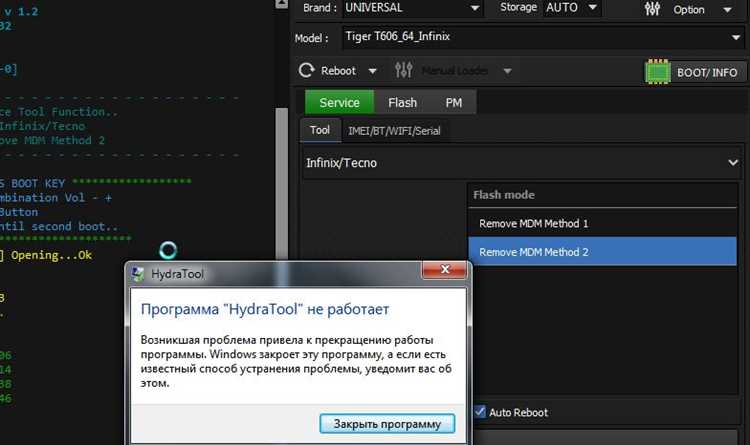Open the Model Tiger T606_64_Infinix dropdown
This screenshot has width=750, height=445.
pos(543,37)
